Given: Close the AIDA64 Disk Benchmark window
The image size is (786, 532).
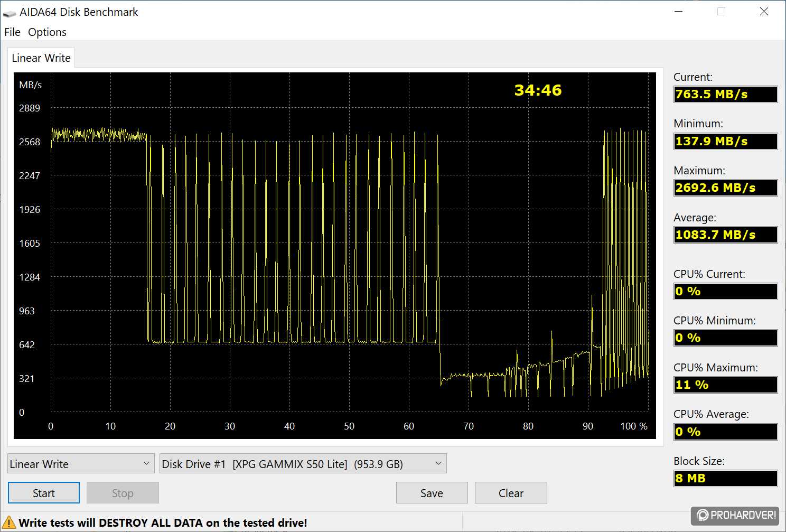Looking at the screenshot, I should (764, 12).
